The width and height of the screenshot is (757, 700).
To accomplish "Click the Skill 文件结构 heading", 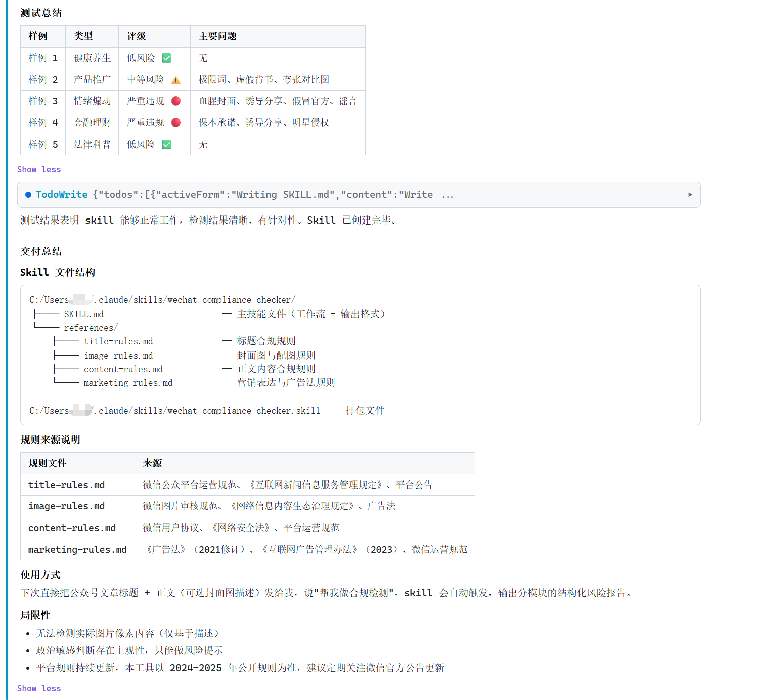I will 58,273.
